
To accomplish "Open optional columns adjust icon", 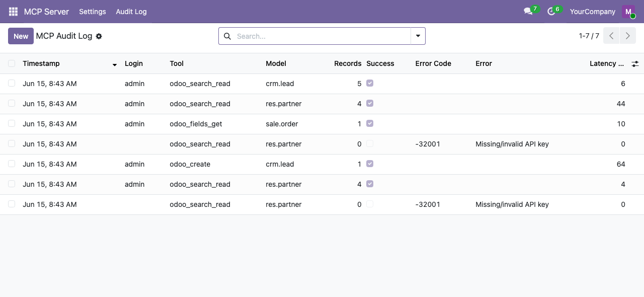I will (635, 63).
